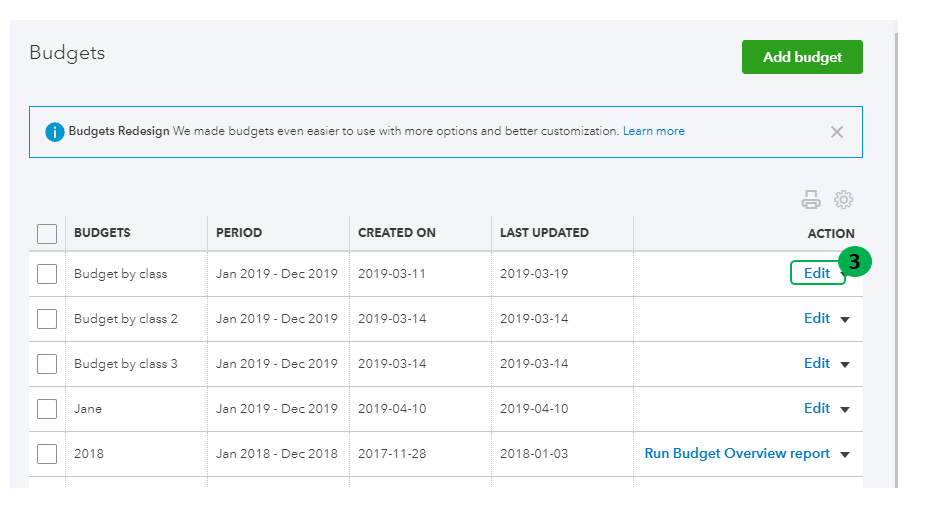Run Budget Overview report for 2018
This screenshot has height=506, width=925.
tap(737, 453)
